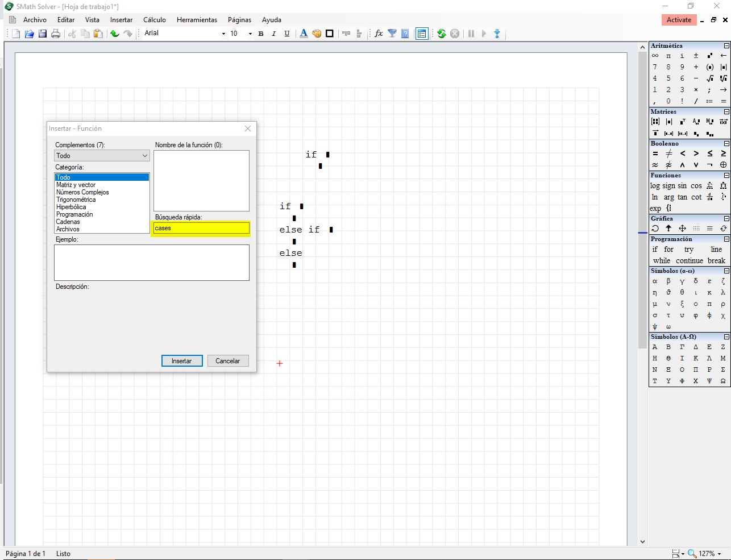Click the undo arrow icon
731x560 pixels.
click(115, 34)
